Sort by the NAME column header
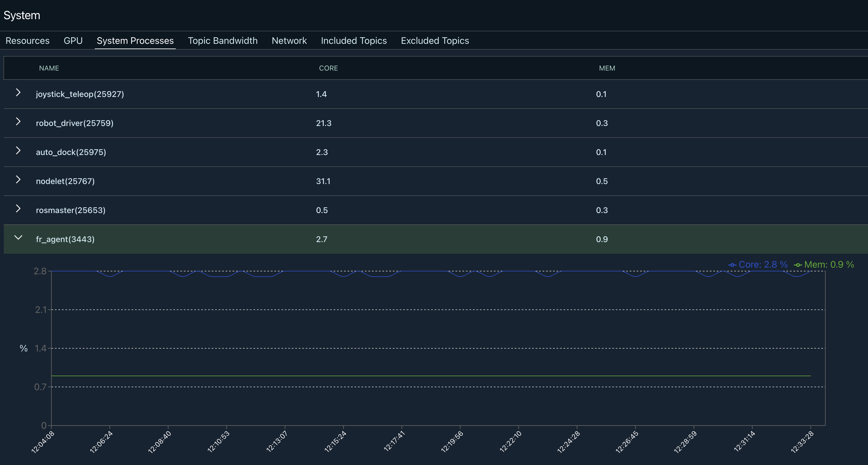 (x=49, y=68)
